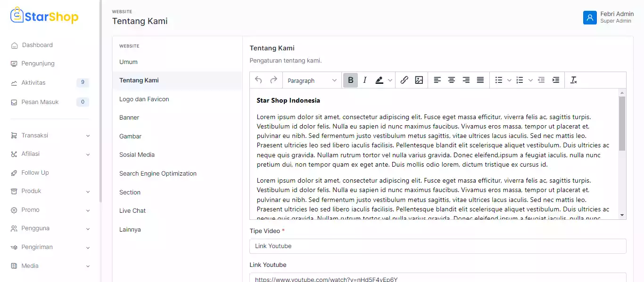Insert an image via the image icon
644x282 pixels.
tap(419, 80)
